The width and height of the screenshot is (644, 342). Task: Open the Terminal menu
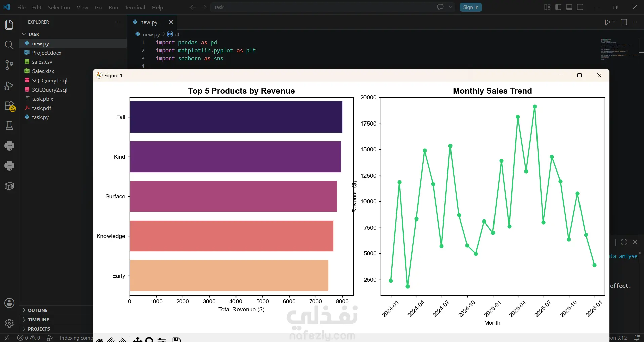[135, 7]
